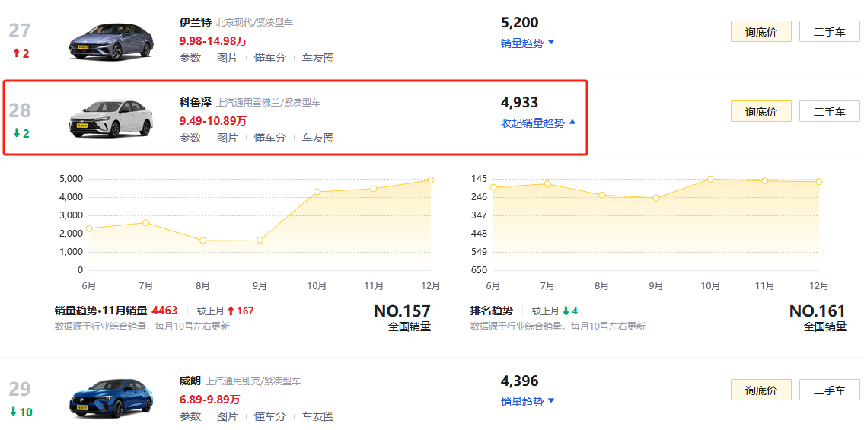Click the red up-2 rank change indicator
The width and height of the screenshot is (864, 430).
[21, 53]
